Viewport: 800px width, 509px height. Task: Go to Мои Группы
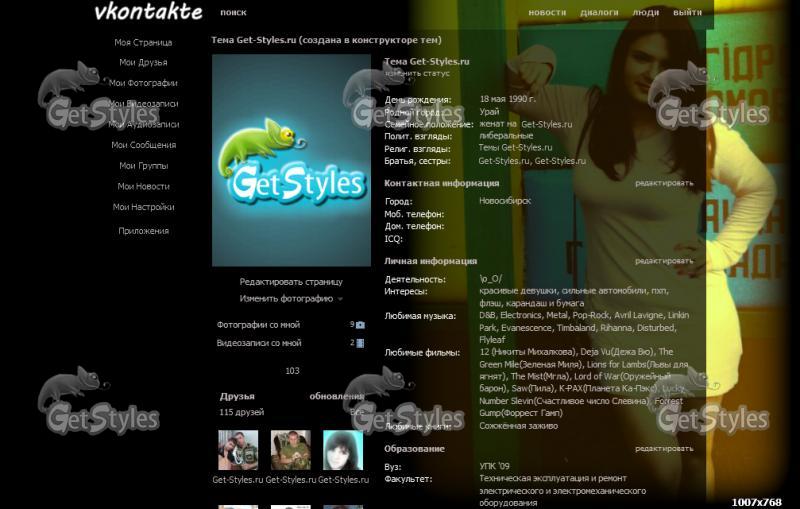[x=143, y=166]
